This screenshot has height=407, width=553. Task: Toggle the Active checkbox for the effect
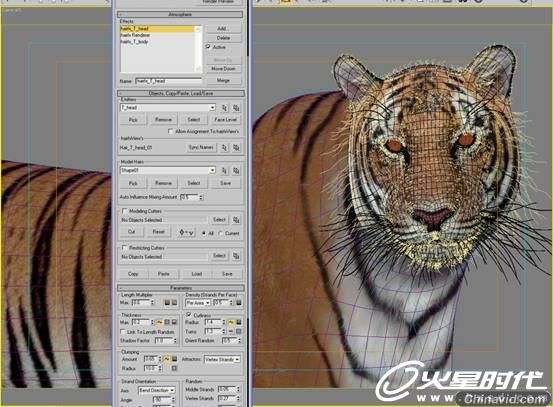[208, 47]
